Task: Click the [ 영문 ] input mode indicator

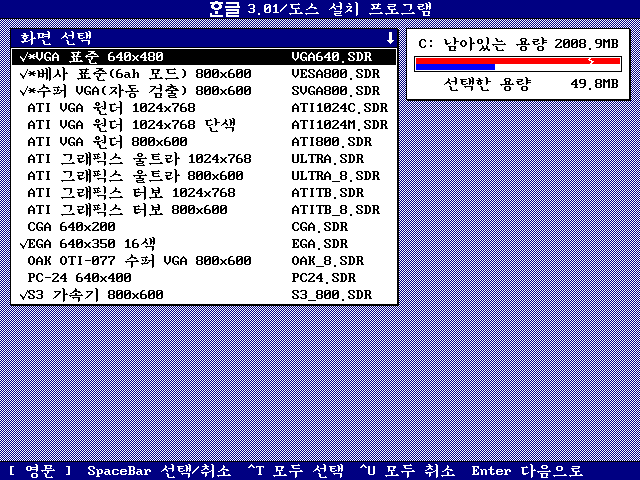Action: pos(40,471)
